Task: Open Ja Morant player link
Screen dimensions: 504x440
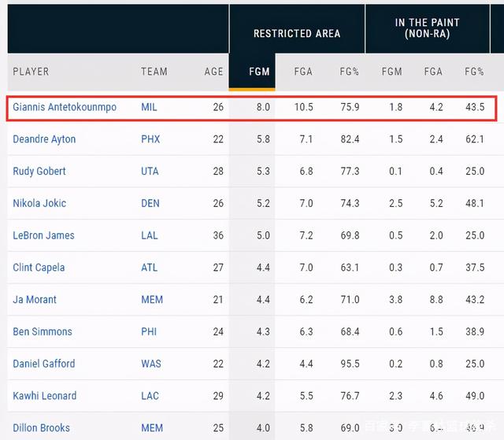Action: click(x=35, y=300)
